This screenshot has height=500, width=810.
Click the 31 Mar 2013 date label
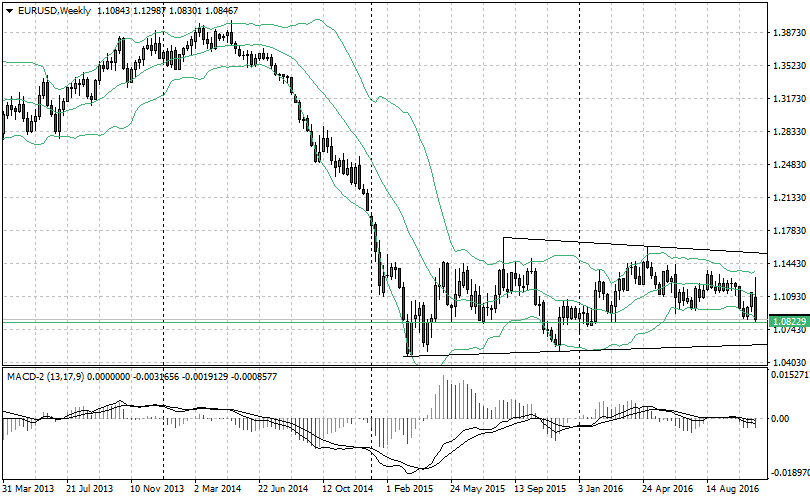point(28,489)
